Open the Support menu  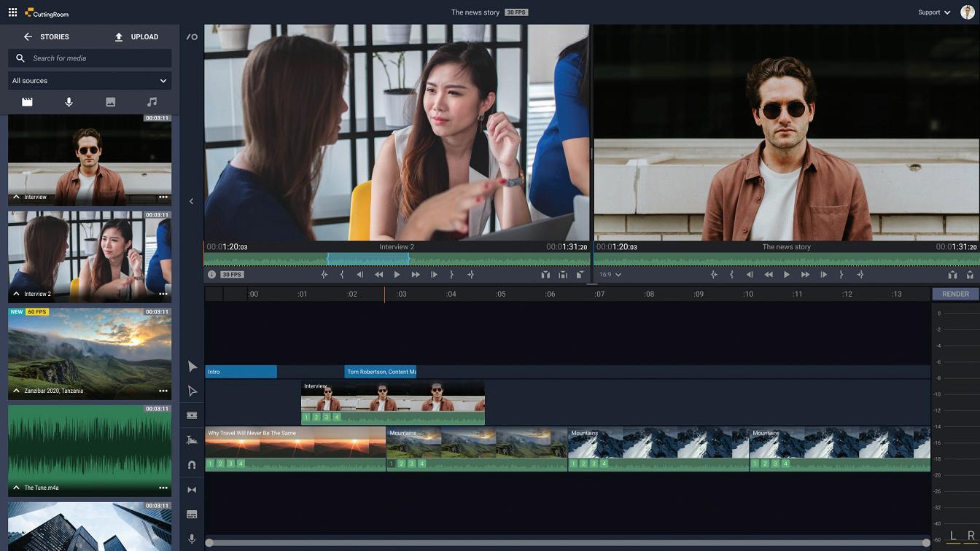tap(934, 12)
